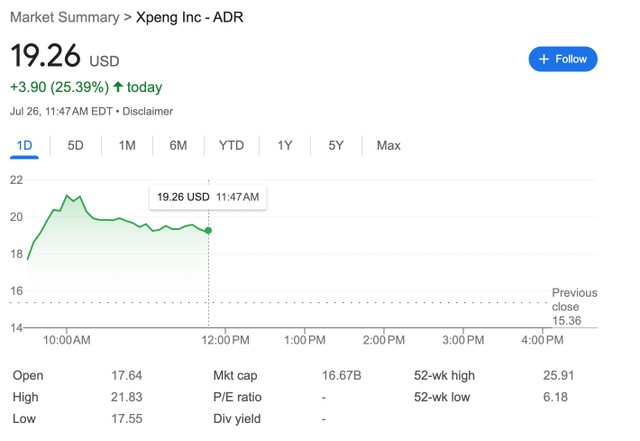Click the blue Follow button
This screenshot has width=640, height=441.
(563, 59)
